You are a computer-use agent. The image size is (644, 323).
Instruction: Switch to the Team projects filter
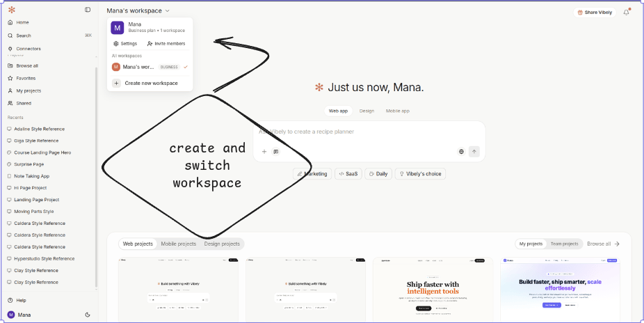click(564, 244)
